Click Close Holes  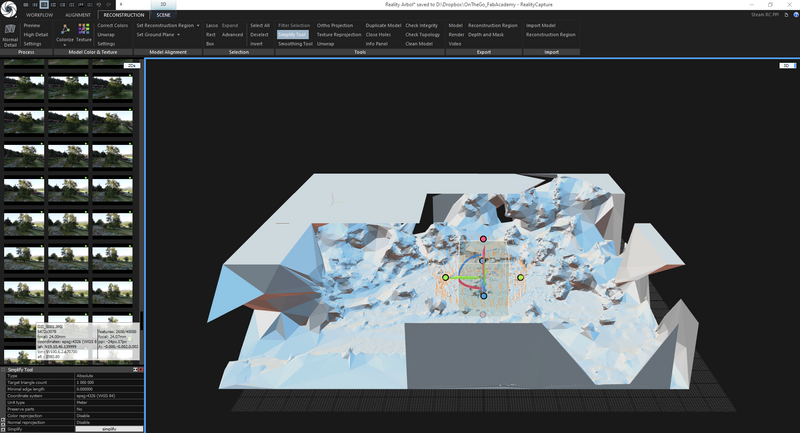coord(378,35)
